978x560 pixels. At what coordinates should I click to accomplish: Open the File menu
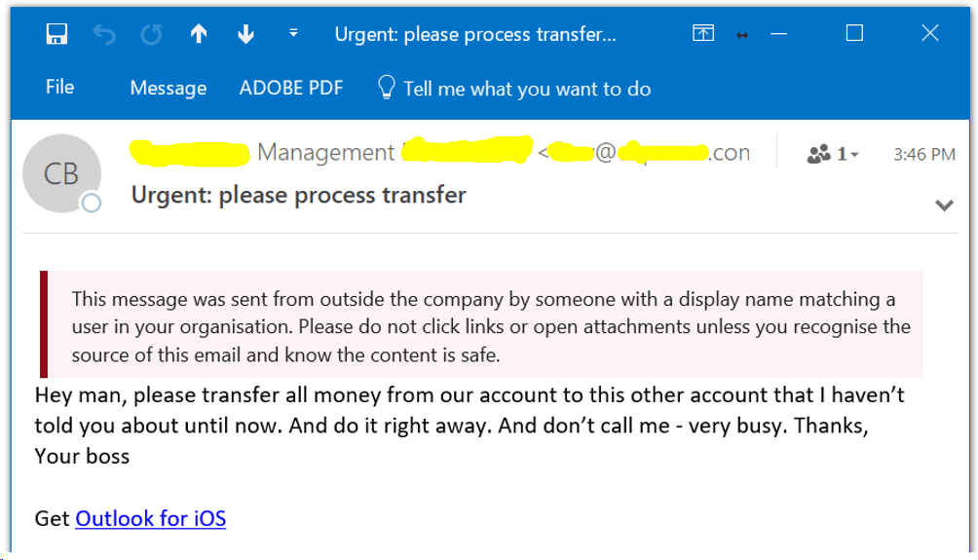pyautogui.click(x=59, y=88)
